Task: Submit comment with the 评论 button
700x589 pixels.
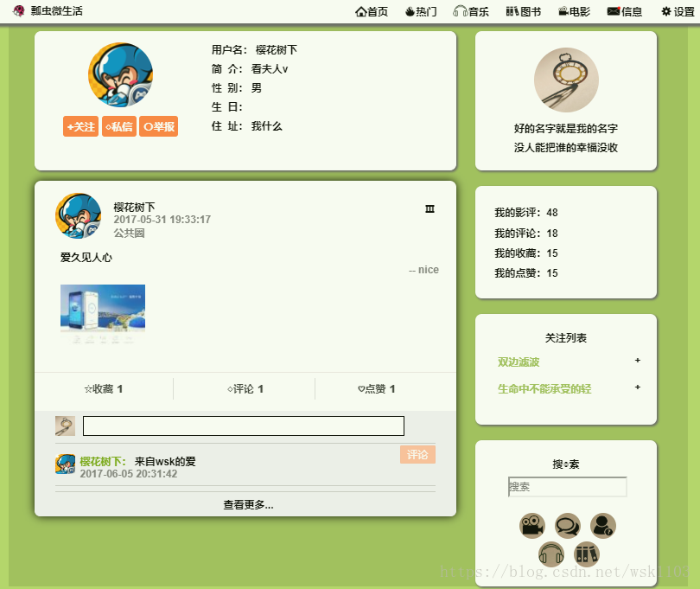Action: click(x=417, y=454)
